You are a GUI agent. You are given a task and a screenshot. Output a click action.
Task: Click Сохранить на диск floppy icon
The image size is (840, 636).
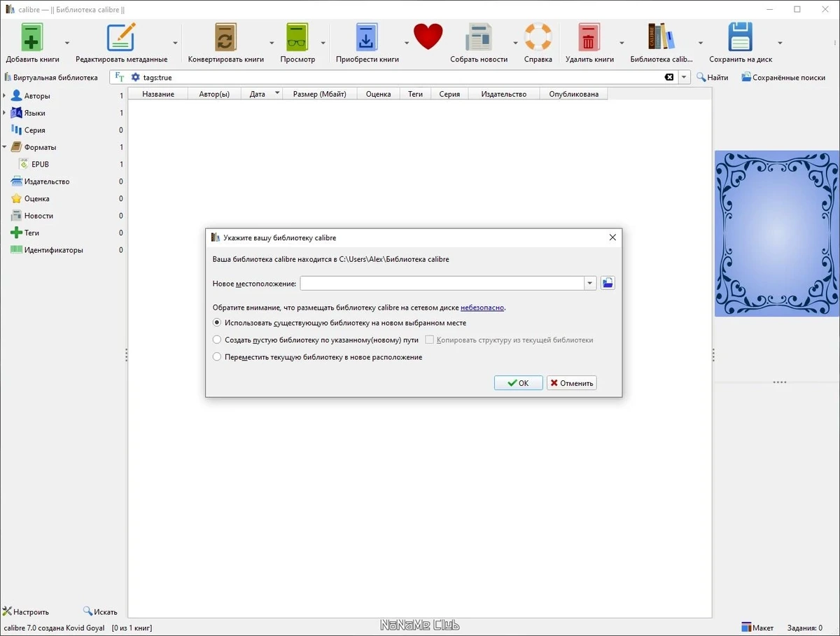(740, 37)
